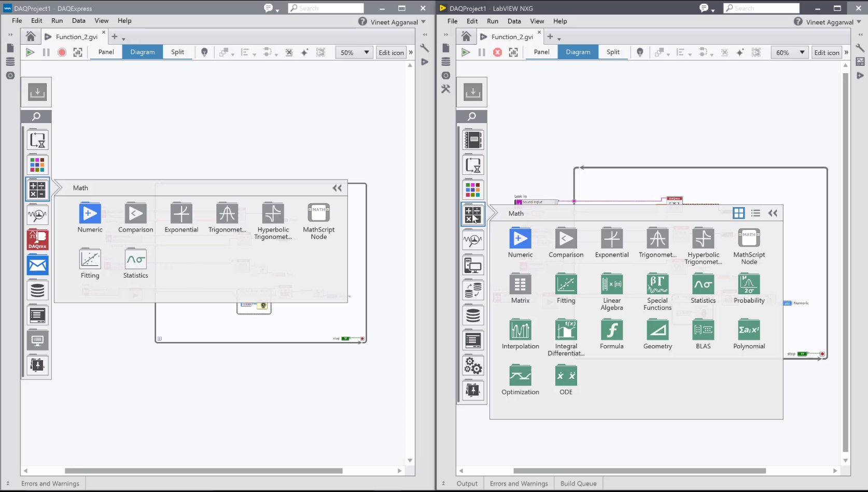The width and height of the screenshot is (868, 492).
Task: Open Statistics palette in LabVIEW NXG
Action: [x=703, y=288]
